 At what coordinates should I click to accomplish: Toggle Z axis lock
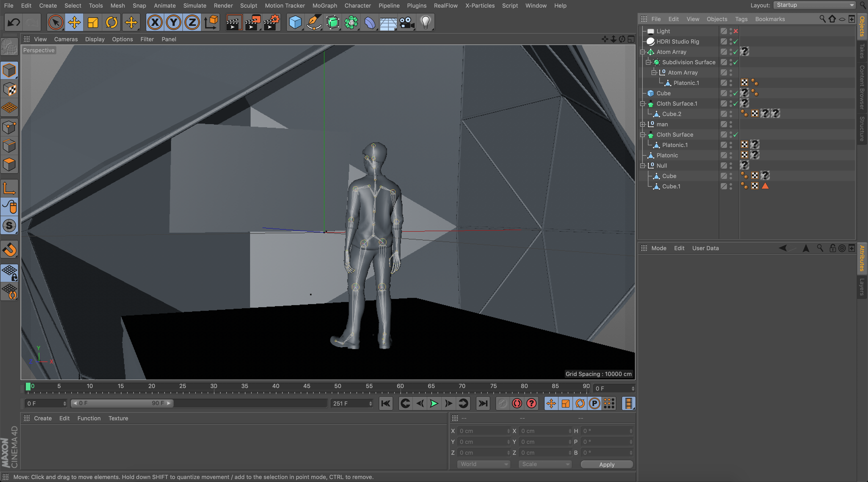tap(192, 22)
